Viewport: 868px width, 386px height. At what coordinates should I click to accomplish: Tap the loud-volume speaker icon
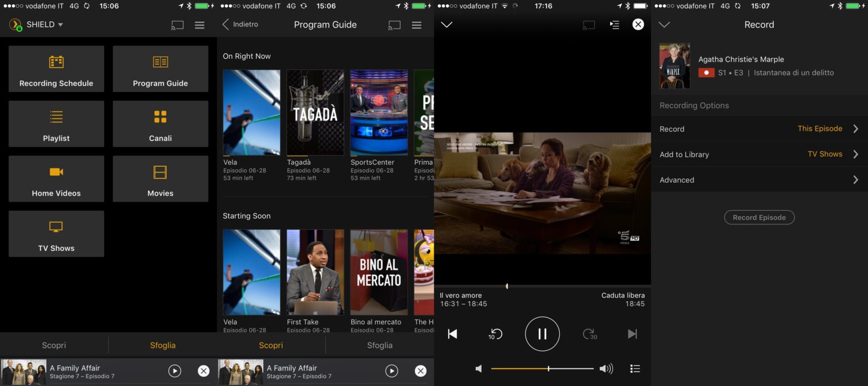(x=607, y=369)
